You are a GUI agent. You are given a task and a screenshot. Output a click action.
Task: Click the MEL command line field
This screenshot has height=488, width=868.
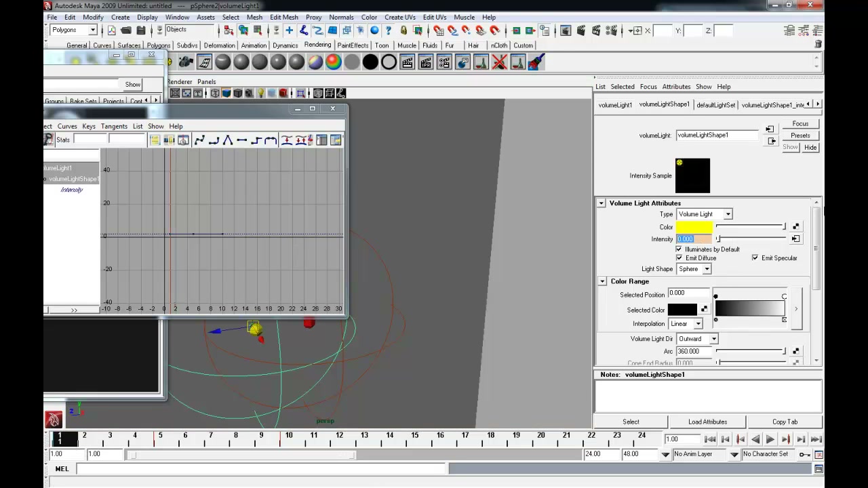[x=262, y=468]
